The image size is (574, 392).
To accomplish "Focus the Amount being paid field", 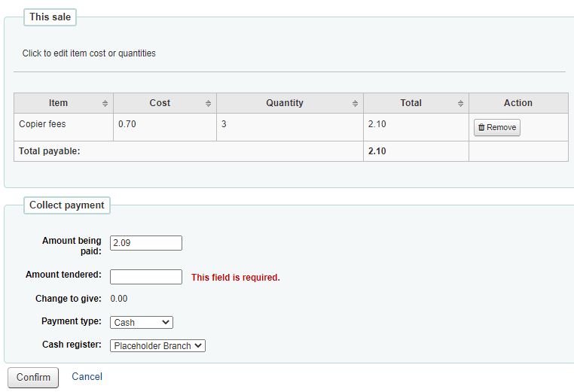I will click(x=145, y=243).
